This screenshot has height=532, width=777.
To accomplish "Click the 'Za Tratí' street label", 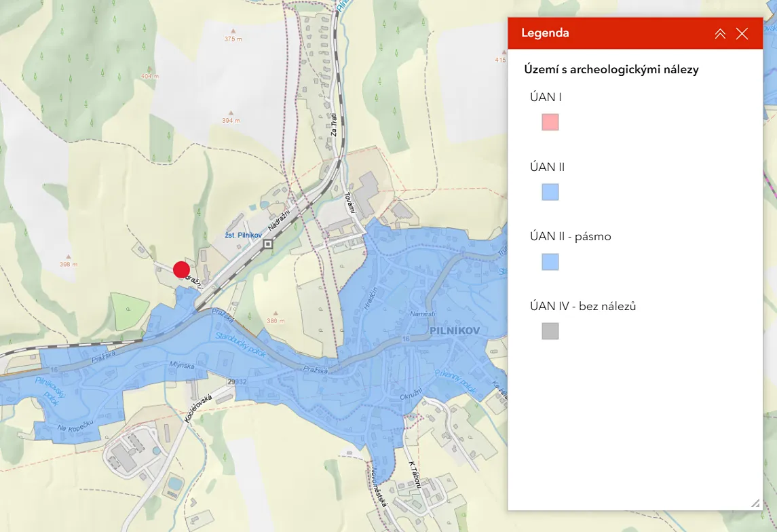I will tap(334, 125).
